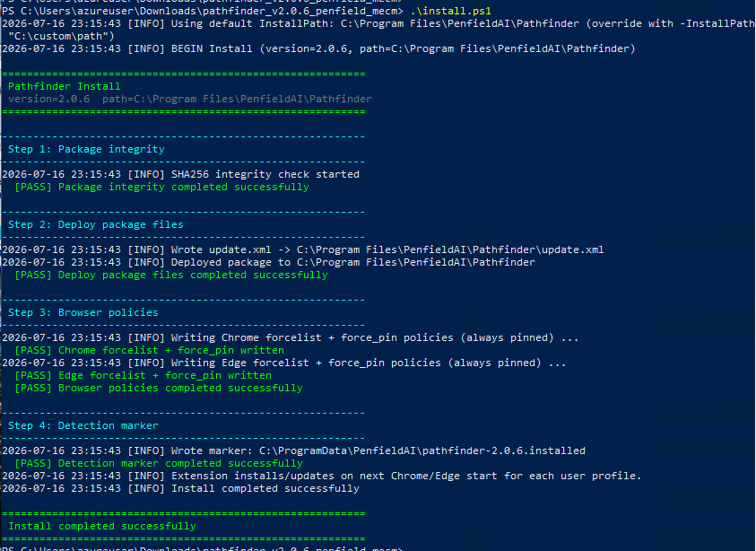756x551 pixels.
Task: Click the final green 'Install completed successfully' banner
Action: click(101, 526)
